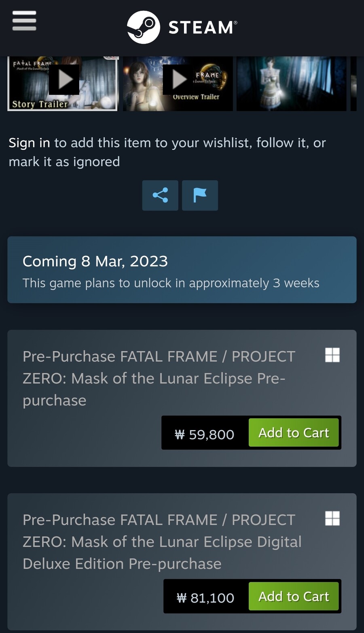Image resolution: width=364 pixels, height=633 pixels.
Task: Select the girl in white dress screenshot
Action: pos(291,83)
